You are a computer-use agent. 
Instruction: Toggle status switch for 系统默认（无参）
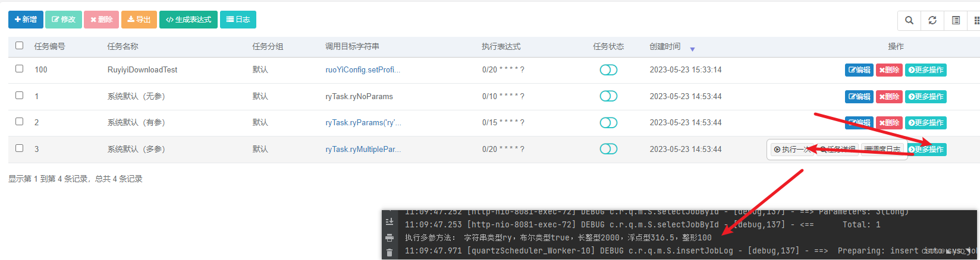click(608, 96)
